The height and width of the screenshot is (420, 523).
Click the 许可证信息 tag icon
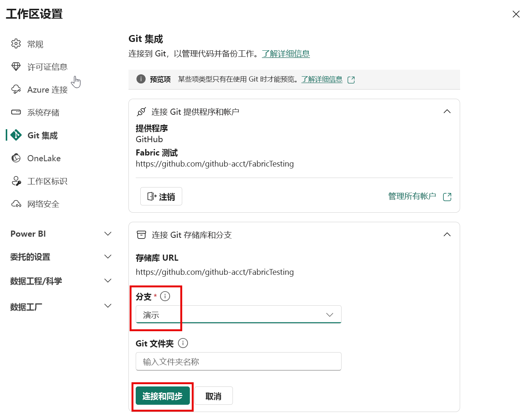(16, 66)
